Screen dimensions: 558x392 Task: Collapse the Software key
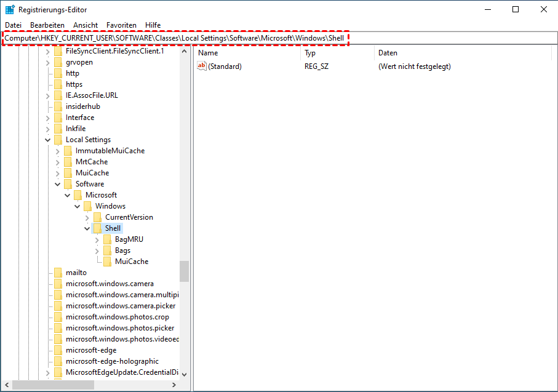(58, 184)
